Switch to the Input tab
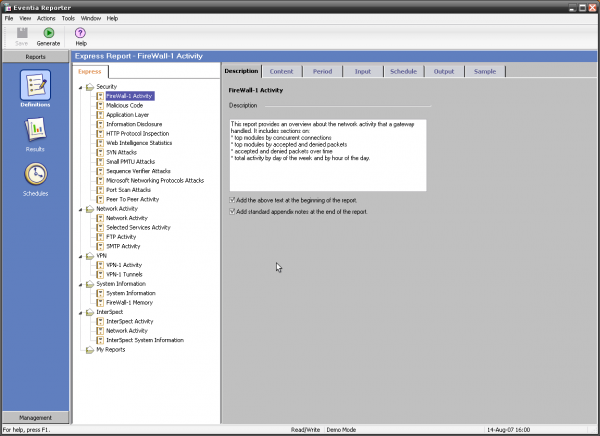Viewport: 600px width, 436px height. pyautogui.click(x=363, y=71)
